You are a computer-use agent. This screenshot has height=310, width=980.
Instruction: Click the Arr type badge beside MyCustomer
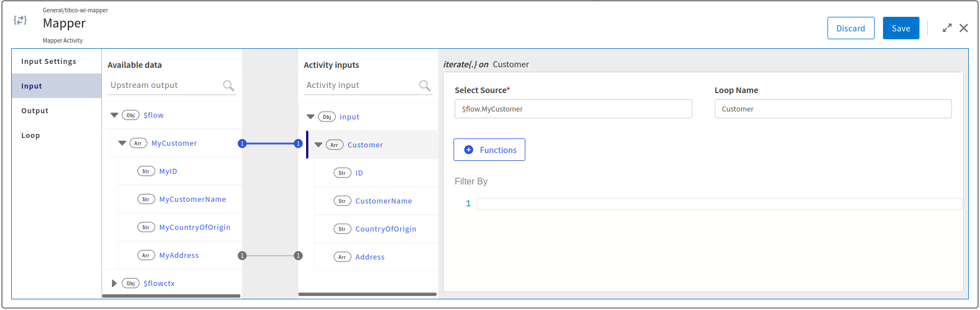click(x=138, y=144)
